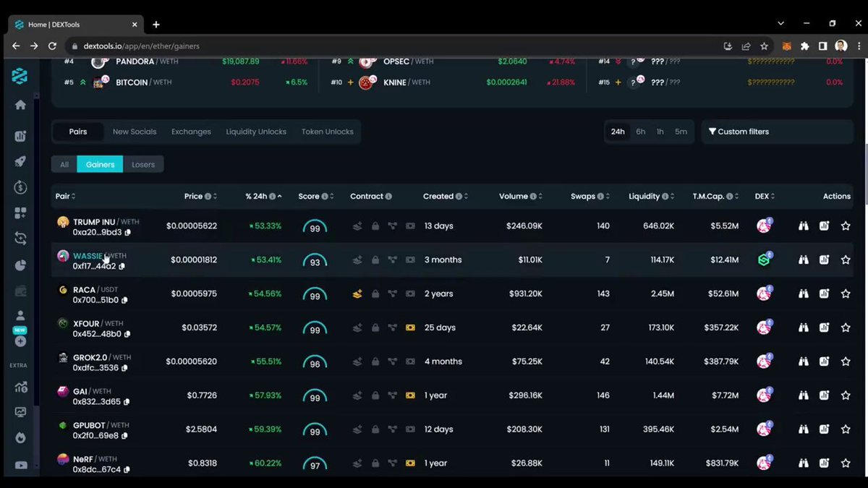Viewport: 868px width, 488px height.
Task: Open the rocket icon in sidebar
Action: tap(20, 161)
